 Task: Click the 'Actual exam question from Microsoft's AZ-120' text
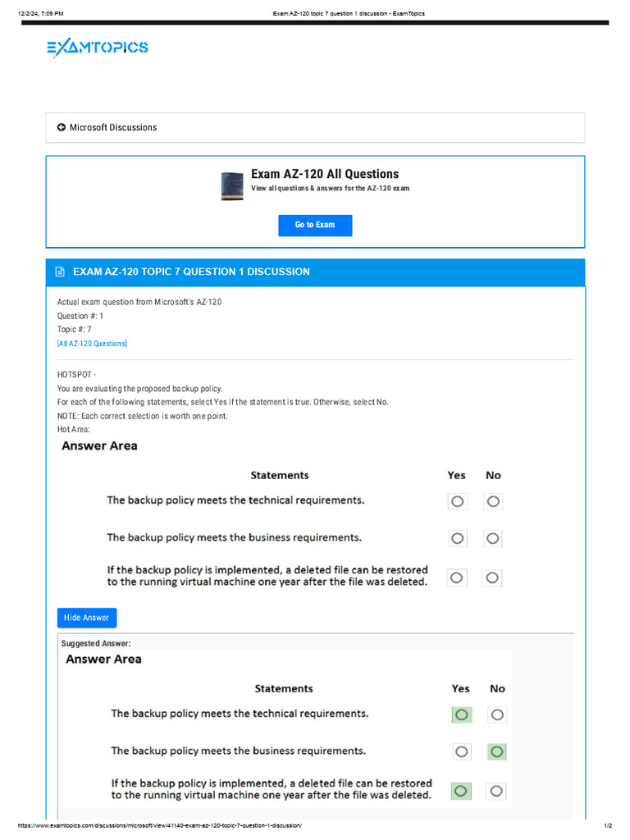139,302
